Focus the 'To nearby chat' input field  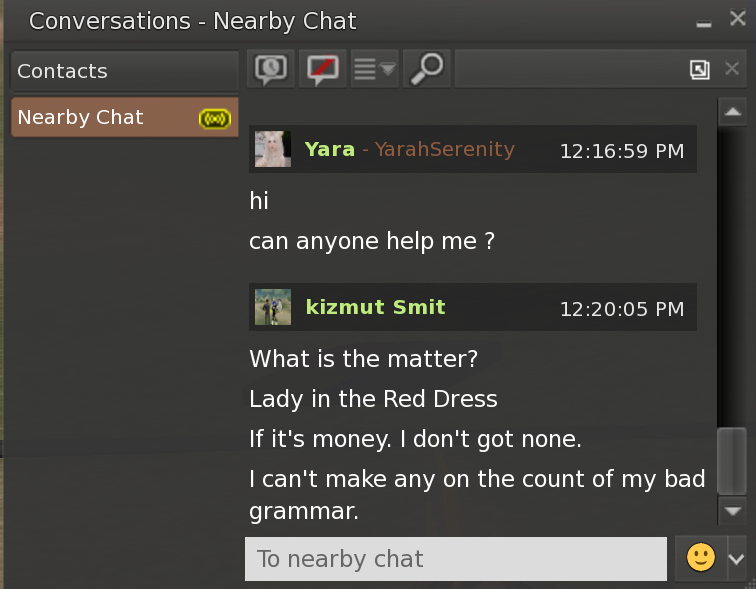[x=455, y=559]
